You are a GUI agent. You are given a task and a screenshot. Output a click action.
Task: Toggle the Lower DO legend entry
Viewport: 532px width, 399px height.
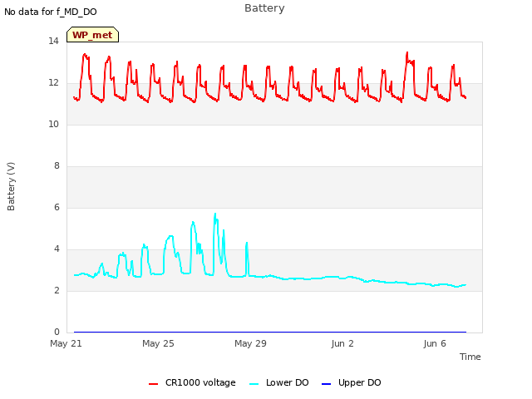click(x=279, y=382)
